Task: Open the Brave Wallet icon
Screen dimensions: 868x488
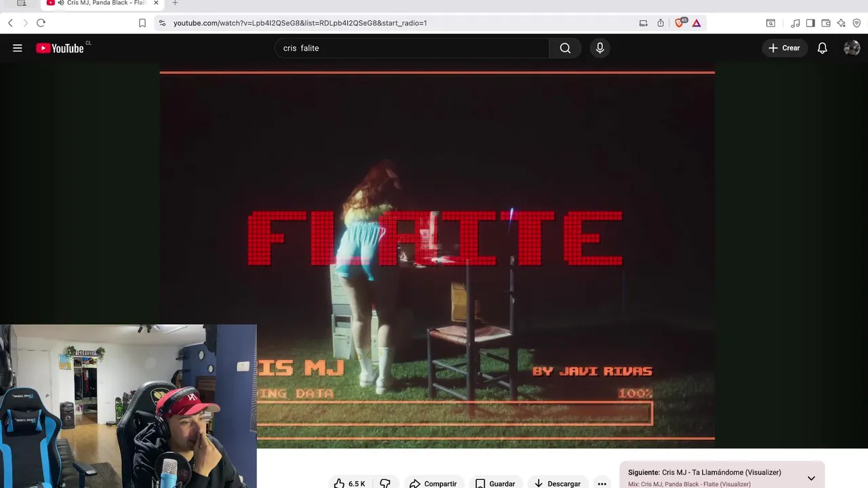Action: point(825,23)
